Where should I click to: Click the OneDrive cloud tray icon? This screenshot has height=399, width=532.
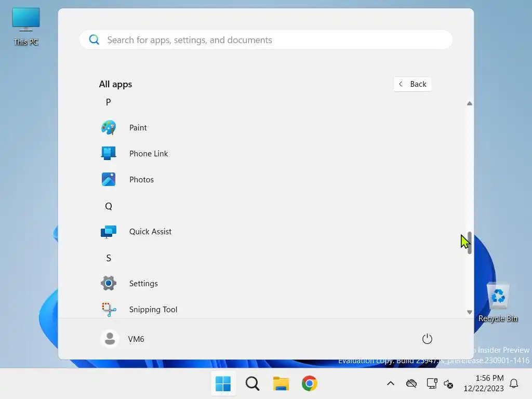[411, 383]
